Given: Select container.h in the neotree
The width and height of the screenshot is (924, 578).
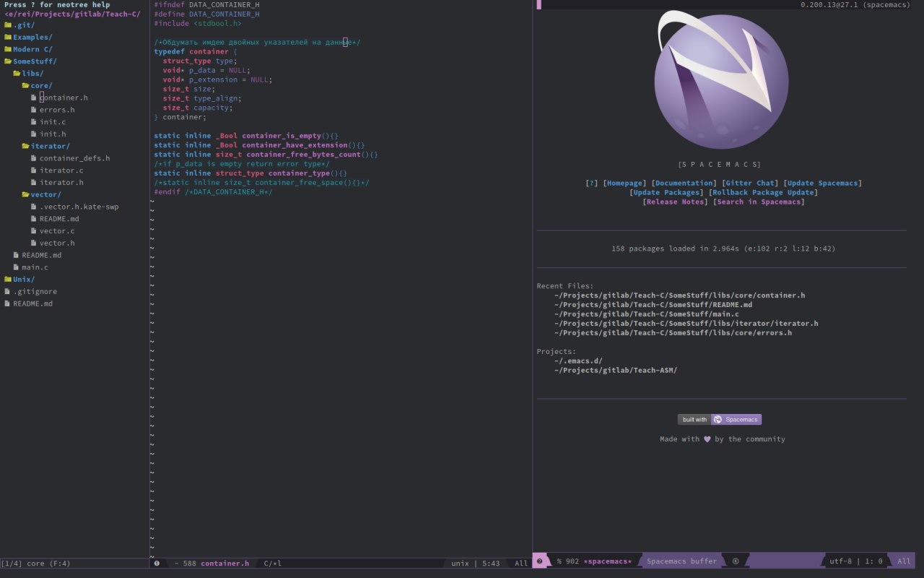Looking at the screenshot, I should [64, 98].
